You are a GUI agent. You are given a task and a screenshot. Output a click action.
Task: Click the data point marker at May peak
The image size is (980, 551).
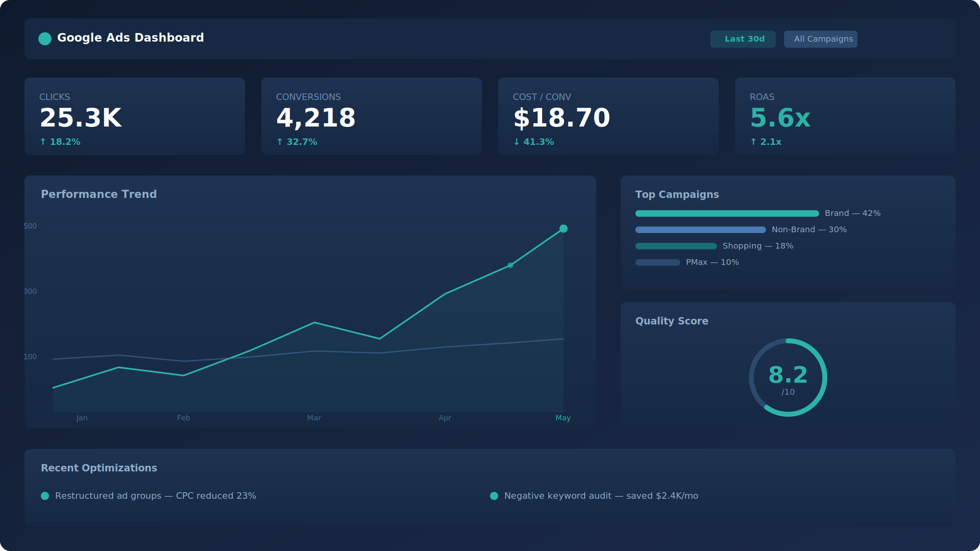563,229
